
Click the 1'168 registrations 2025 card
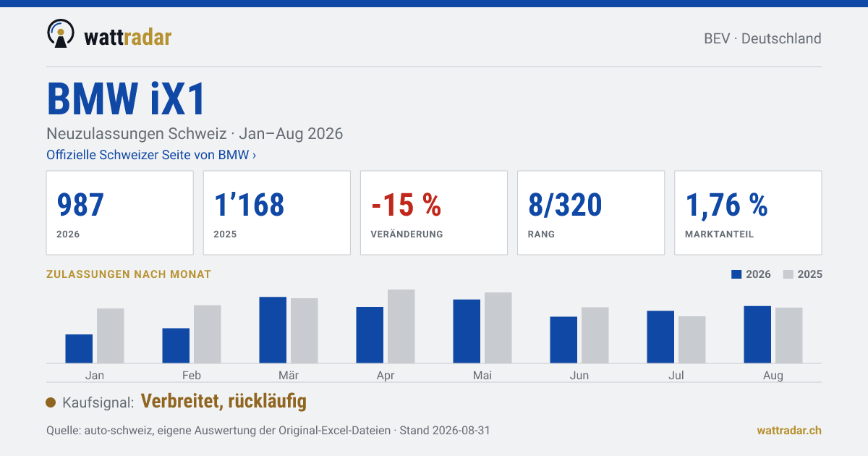click(x=277, y=213)
